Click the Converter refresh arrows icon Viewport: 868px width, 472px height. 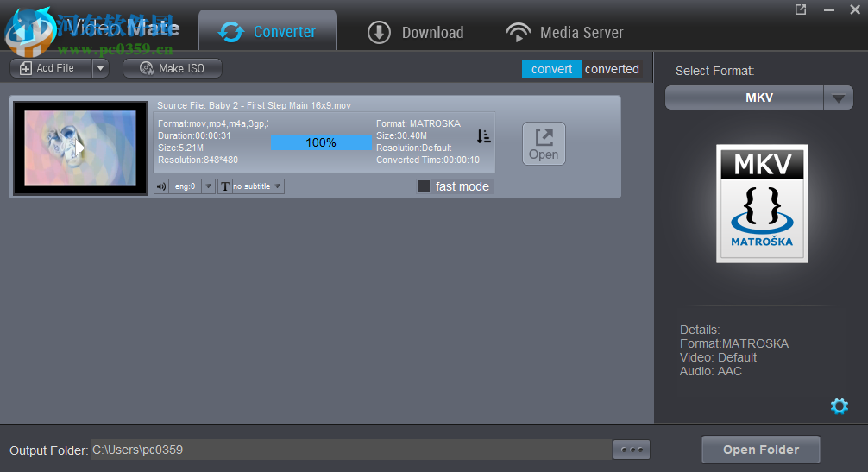(x=231, y=32)
